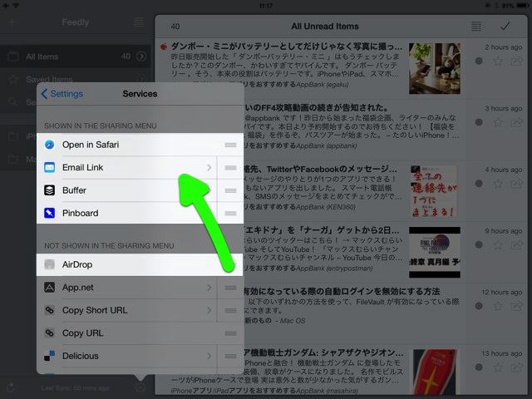532x399 pixels.
Task: Grab reorder handle for Copy URL
Action: (x=230, y=333)
